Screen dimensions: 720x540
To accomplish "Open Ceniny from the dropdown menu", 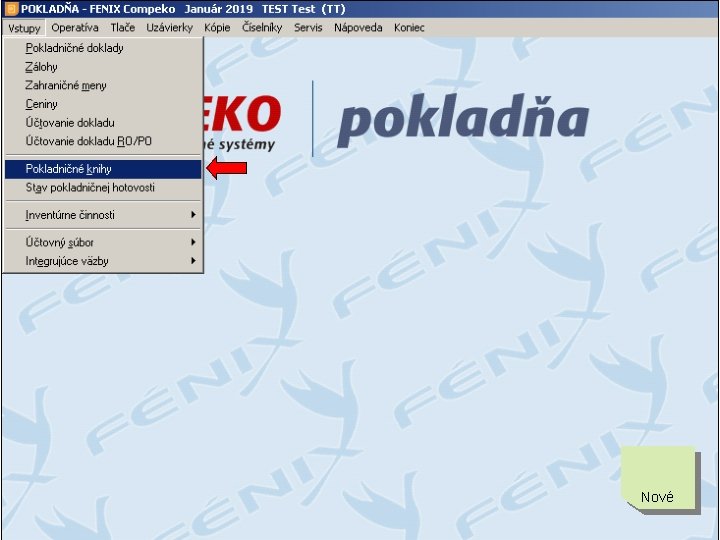I will (103, 104).
